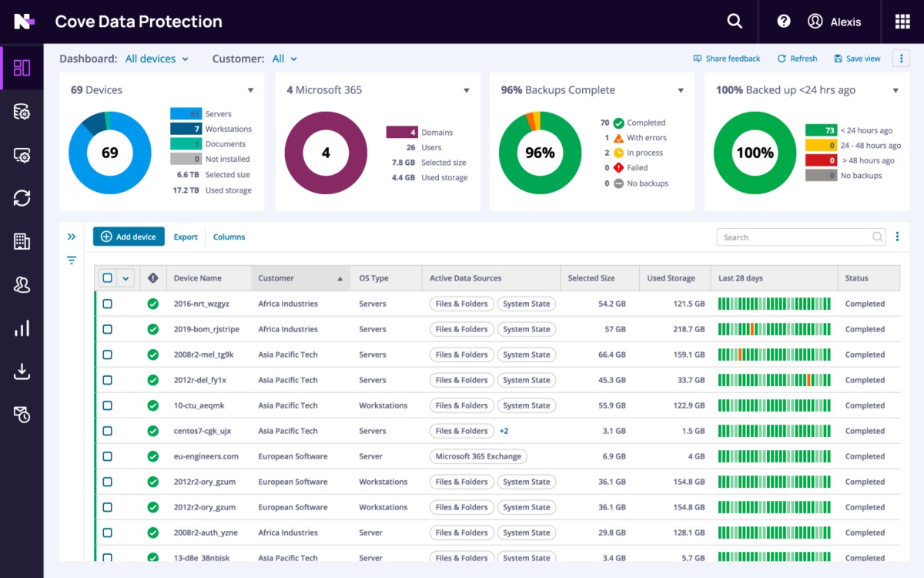
Task: Select the checkbox for 2008r2-mel_tg9k
Action: coord(107,355)
